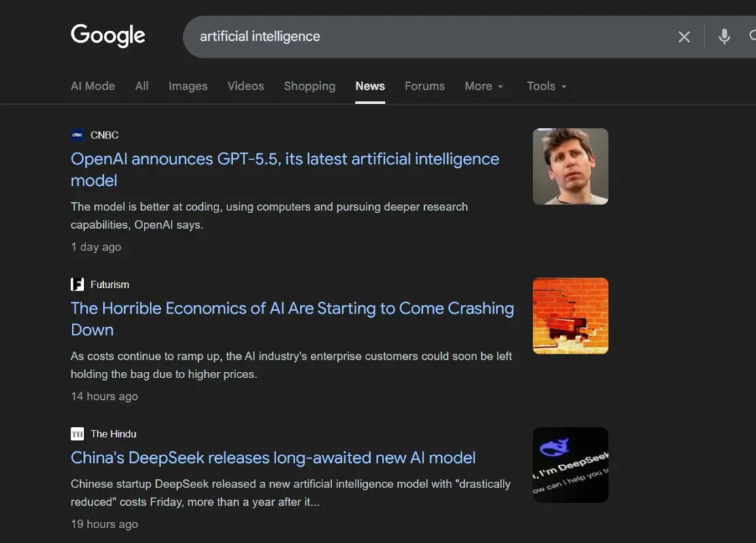Click the '14 hours ago' timestamp

(104, 396)
